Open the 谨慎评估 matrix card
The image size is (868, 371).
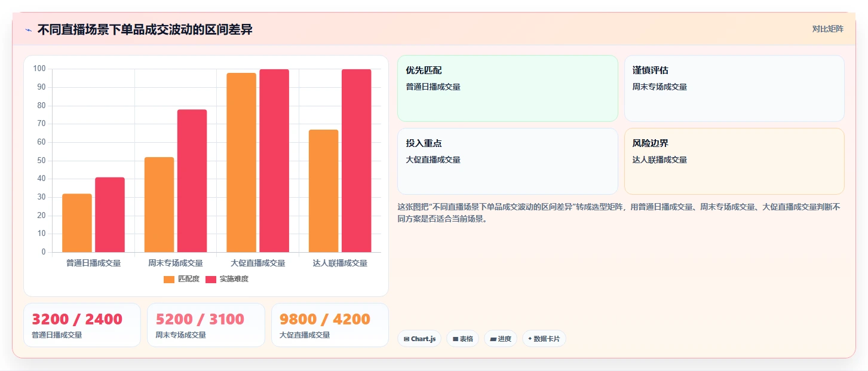(x=734, y=88)
